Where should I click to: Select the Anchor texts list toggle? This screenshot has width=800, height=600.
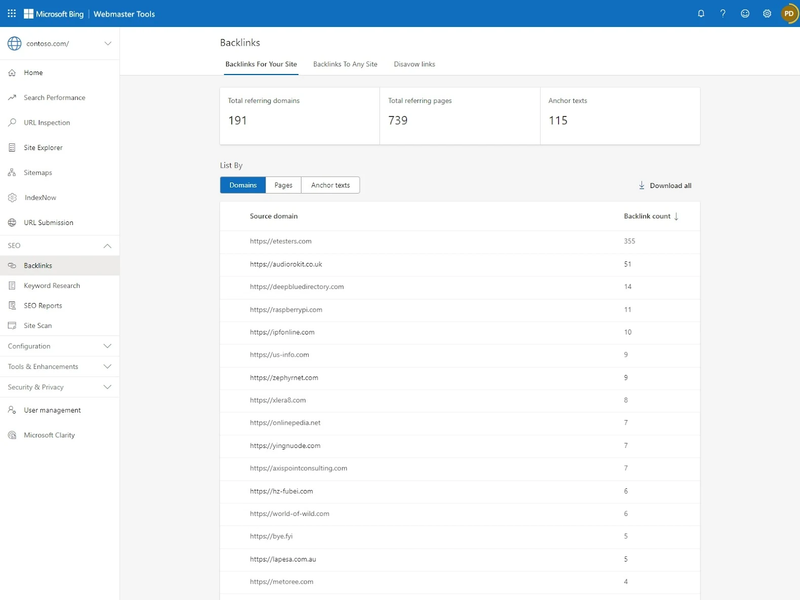coord(330,185)
